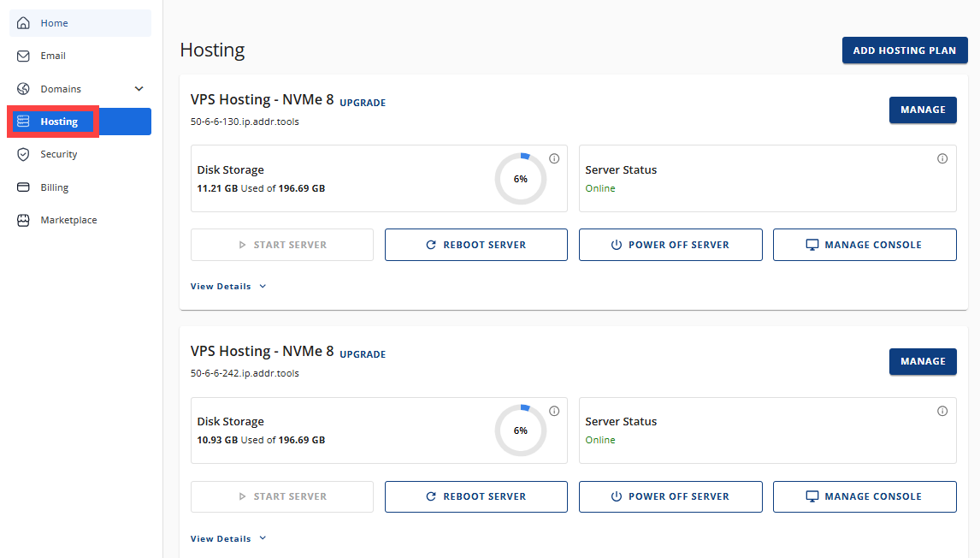
Task: Click info icon in first Server Status card
Action: 942,158
